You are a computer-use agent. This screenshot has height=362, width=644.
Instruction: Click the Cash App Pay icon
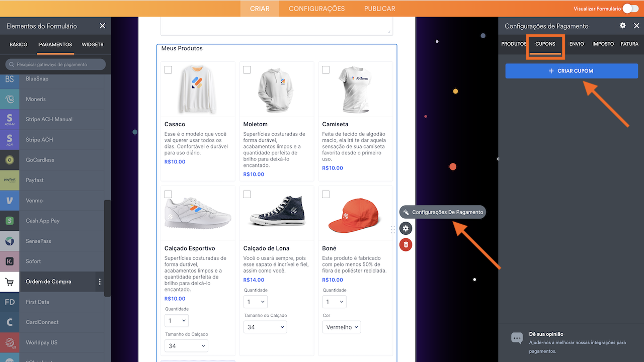coord(10,221)
